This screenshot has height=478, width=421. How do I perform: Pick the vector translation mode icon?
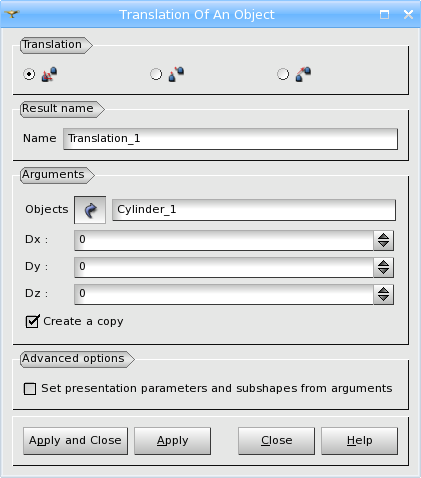pos(303,74)
